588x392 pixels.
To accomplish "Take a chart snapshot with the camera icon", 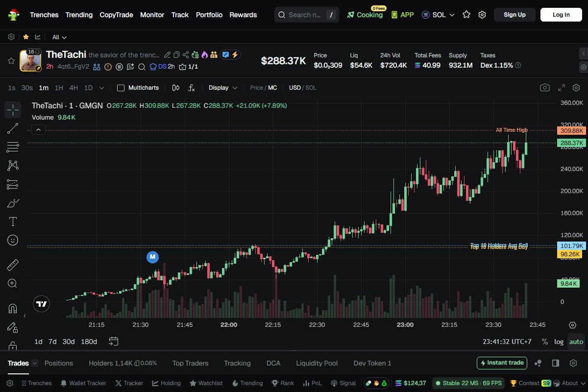I will [545, 87].
